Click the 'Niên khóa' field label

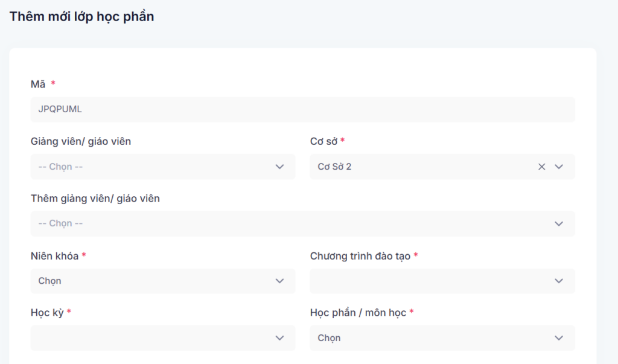click(54, 256)
